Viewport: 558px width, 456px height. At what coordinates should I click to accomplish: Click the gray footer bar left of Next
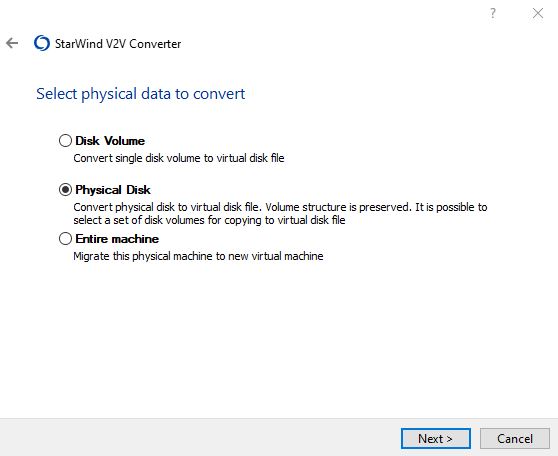pyautogui.click(x=199, y=437)
